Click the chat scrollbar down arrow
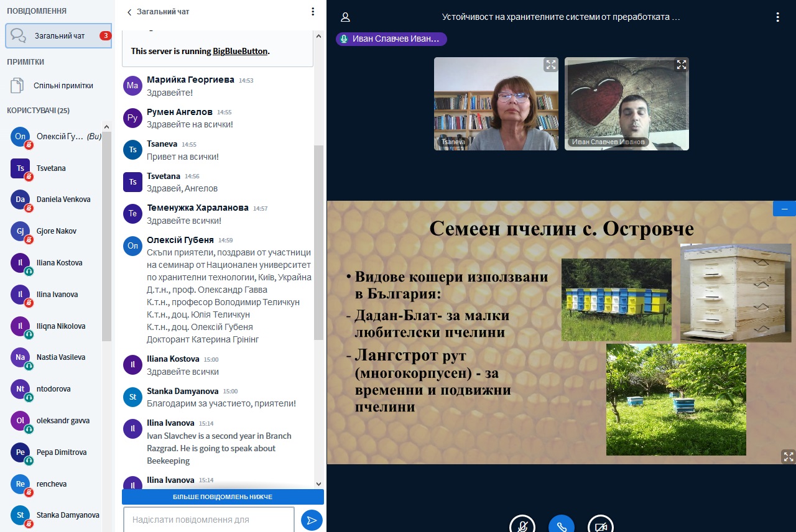This screenshot has width=796, height=532. pos(318,484)
